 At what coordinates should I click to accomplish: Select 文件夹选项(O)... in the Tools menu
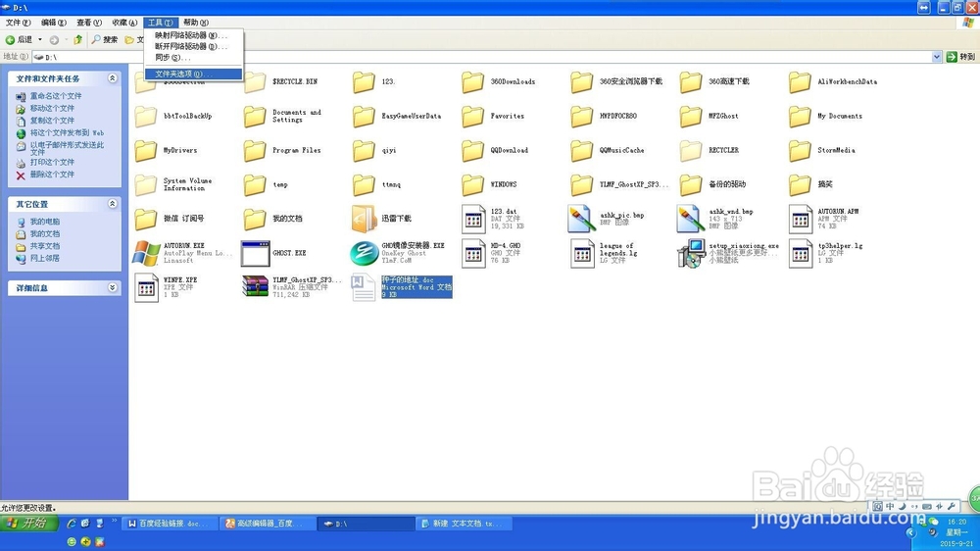(193, 74)
